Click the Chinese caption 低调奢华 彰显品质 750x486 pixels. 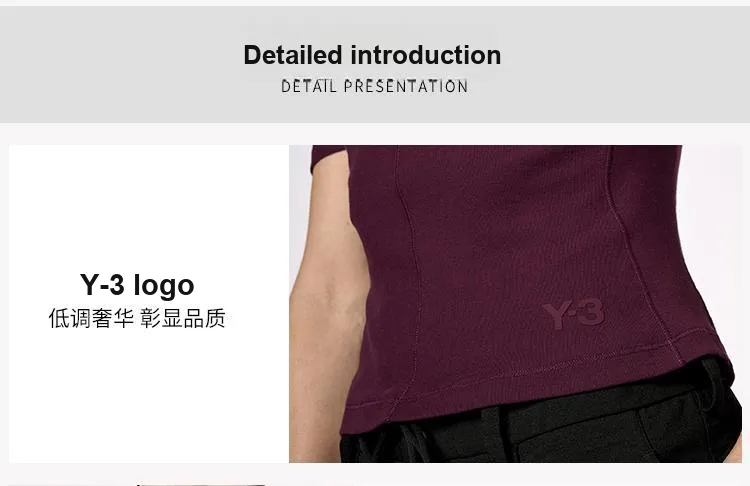tap(137, 318)
